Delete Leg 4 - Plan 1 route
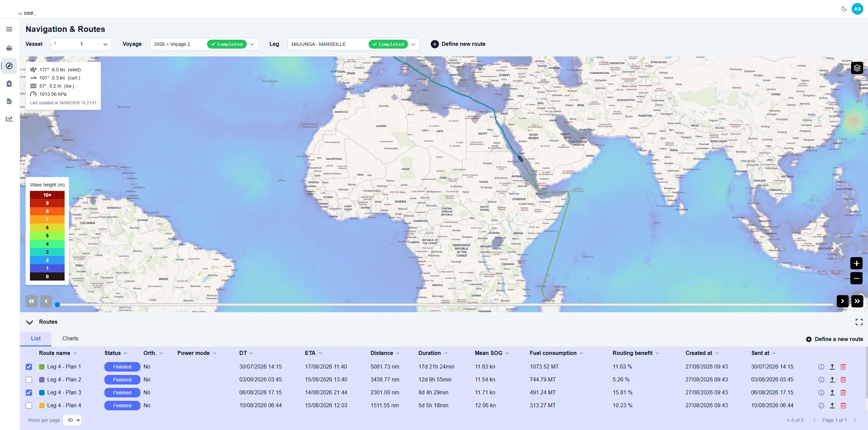 click(x=843, y=367)
